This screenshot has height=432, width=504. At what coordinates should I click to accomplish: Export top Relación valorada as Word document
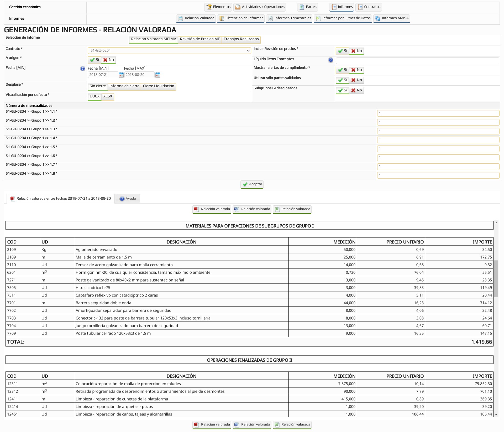click(252, 209)
